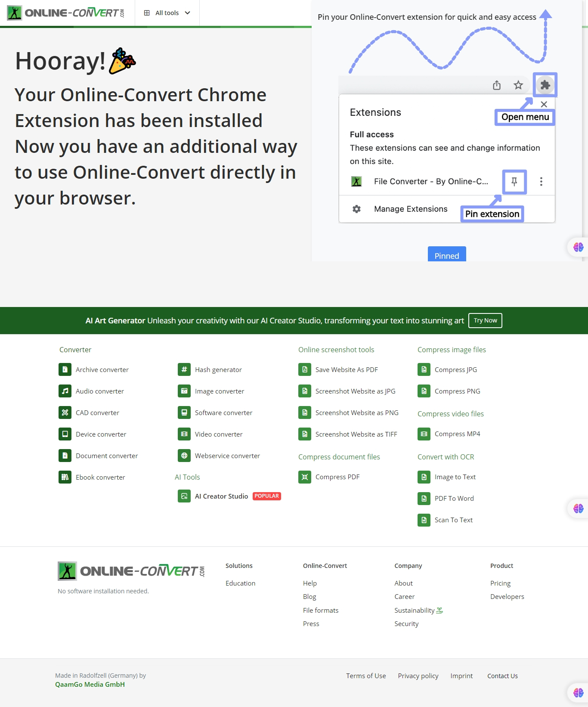The image size is (588, 707).
Task: Click the Screenshot Website as TIFF icon
Action: coord(305,434)
